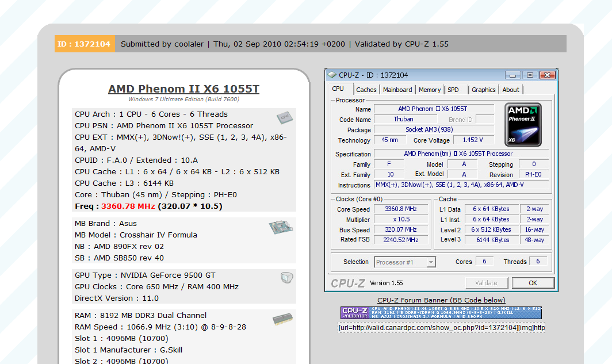Open the Memory tab
Image resolution: width=612 pixels, height=364 pixels.
coord(429,90)
